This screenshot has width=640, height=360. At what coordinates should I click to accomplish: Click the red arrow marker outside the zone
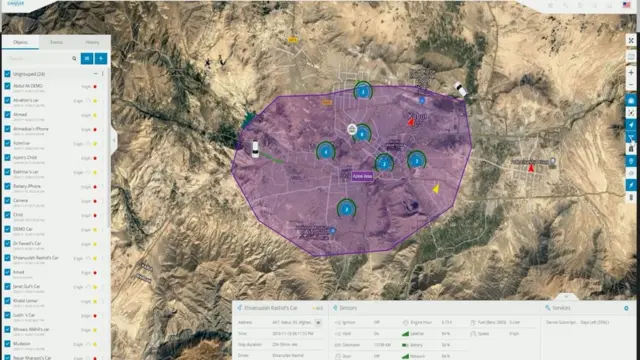(x=531, y=168)
